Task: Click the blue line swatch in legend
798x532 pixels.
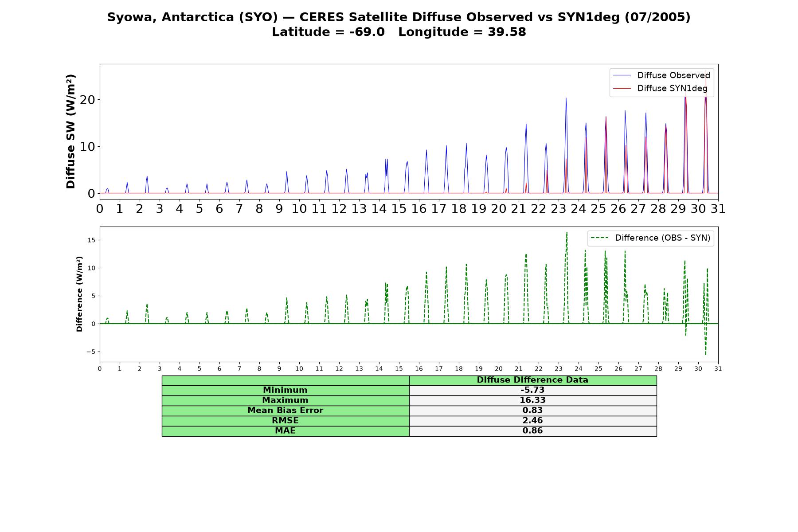Action: [622, 76]
